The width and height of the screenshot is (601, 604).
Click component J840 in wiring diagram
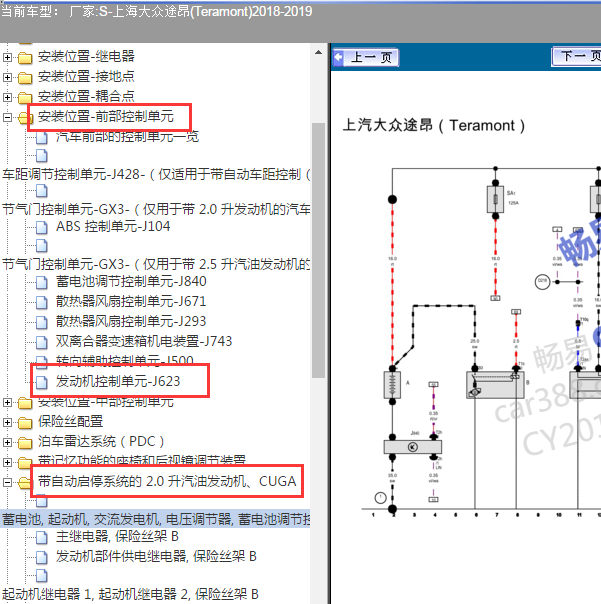(413, 447)
